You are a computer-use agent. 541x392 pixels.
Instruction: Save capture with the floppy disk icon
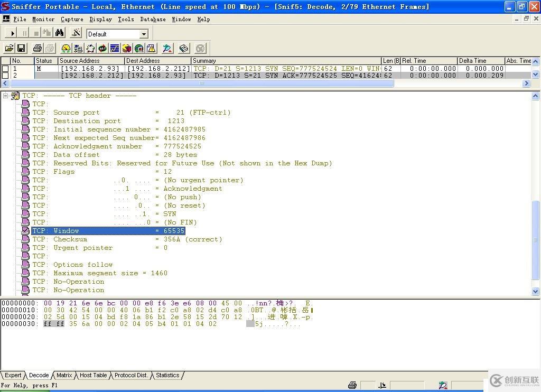pyautogui.click(x=21, y=48)
